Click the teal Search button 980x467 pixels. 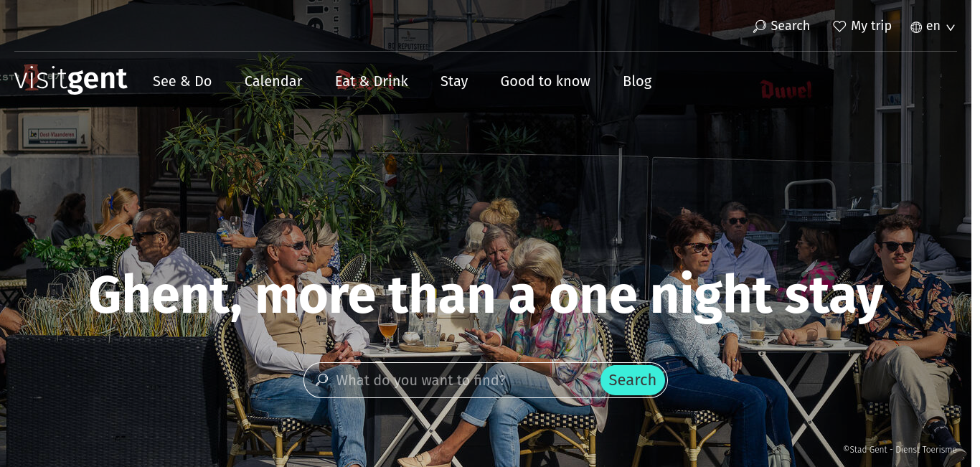click(x=632, y=380)
